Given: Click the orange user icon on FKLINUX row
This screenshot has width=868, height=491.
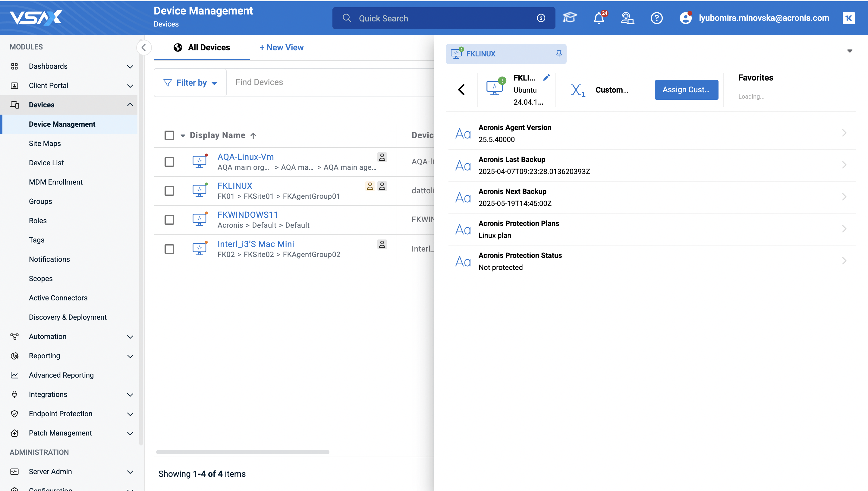Looking at the screenshot, I should tap(370, 186).
